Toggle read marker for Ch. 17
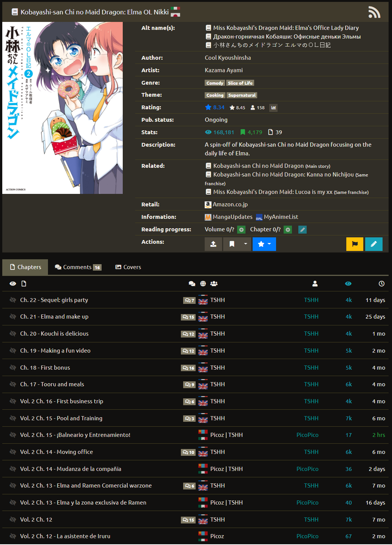The image size is (392, 545). pos(13,384)
